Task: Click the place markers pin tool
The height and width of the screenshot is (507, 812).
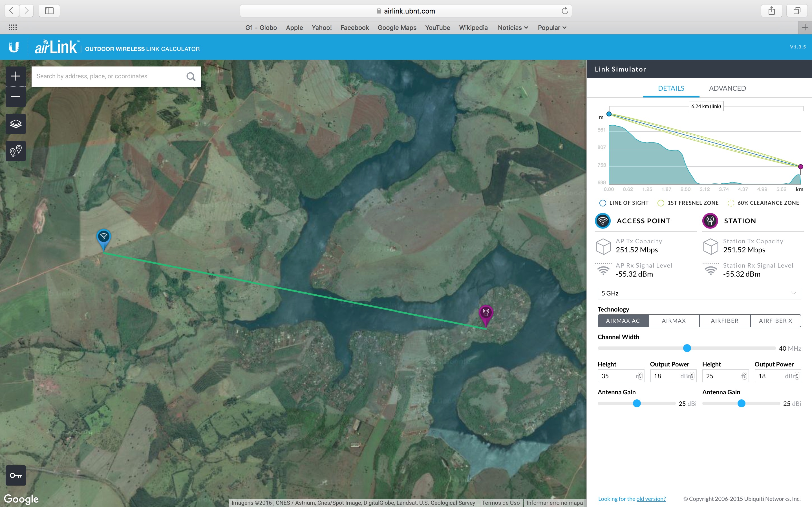Action: (16, 151)
